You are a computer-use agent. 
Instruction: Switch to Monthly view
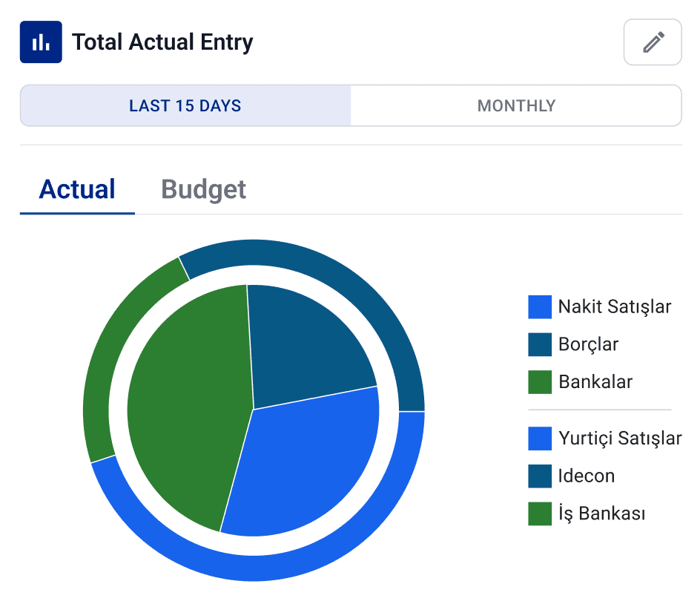coord(516,105)
